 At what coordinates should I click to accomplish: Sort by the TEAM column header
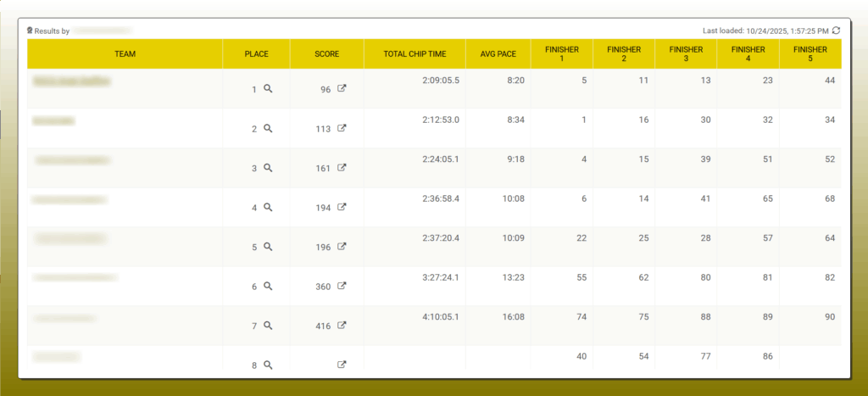point(125,54)
